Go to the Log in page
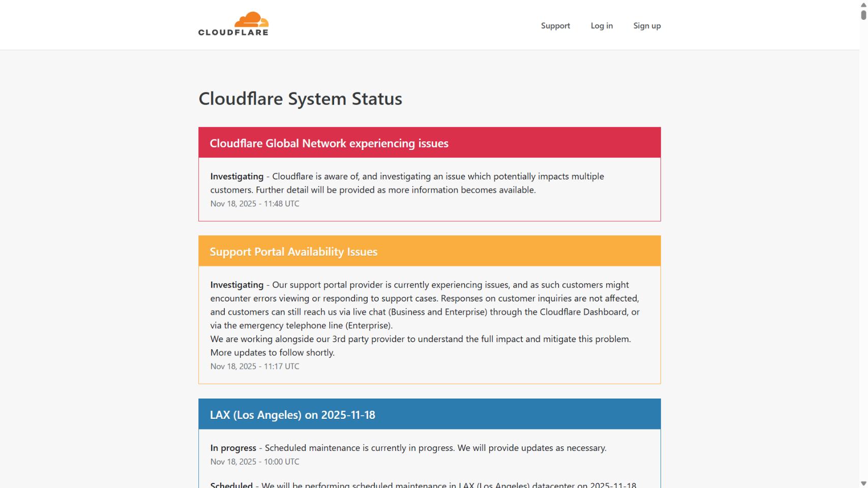 [x=602, y=26]
